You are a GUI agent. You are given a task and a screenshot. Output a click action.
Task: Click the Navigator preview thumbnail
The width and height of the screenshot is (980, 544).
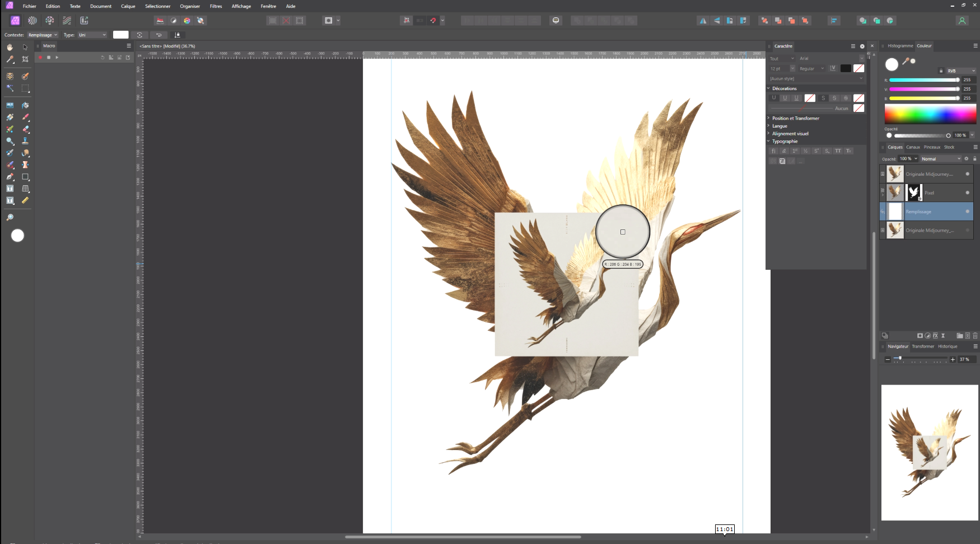[x=930, y=452]
